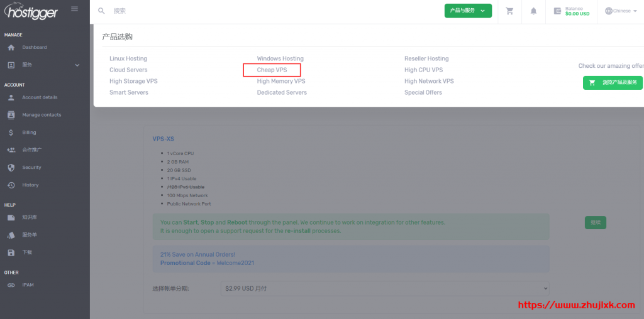Click into the 搜索 search field
This screenshot has height=319, width=644.
(x=252, y=11)
